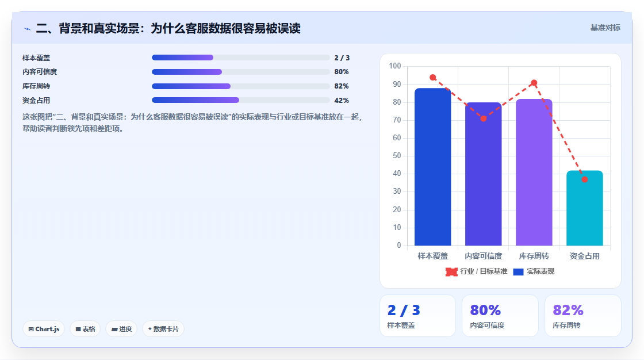
Task: Click the purple 库存周转 bar in chart
Action: pos(534,172)
